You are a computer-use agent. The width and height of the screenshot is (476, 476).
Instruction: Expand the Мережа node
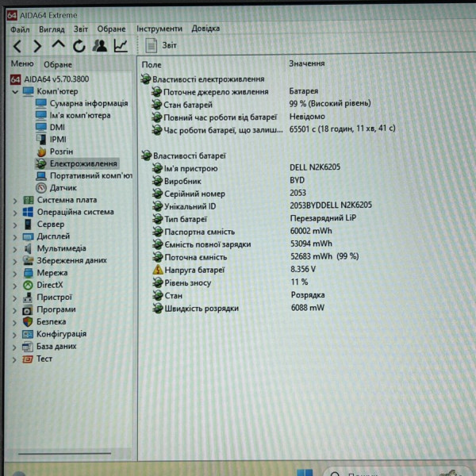click(x=15, y=274)
